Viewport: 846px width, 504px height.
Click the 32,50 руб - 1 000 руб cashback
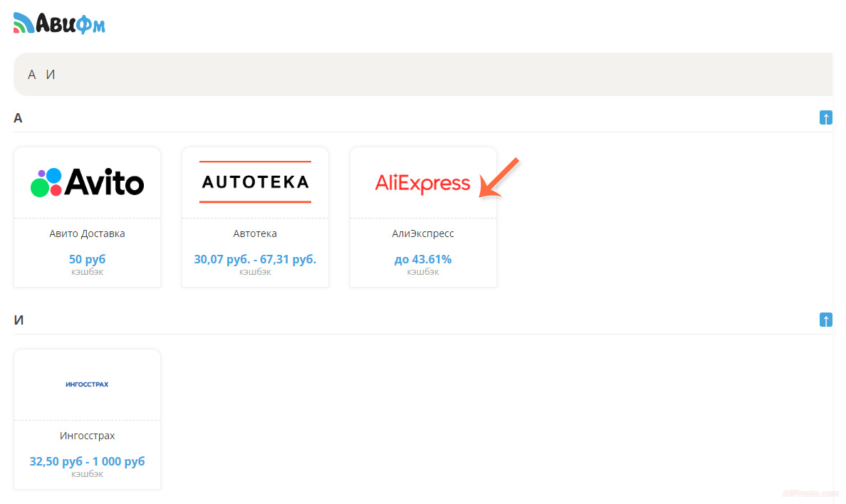[87, 461]
